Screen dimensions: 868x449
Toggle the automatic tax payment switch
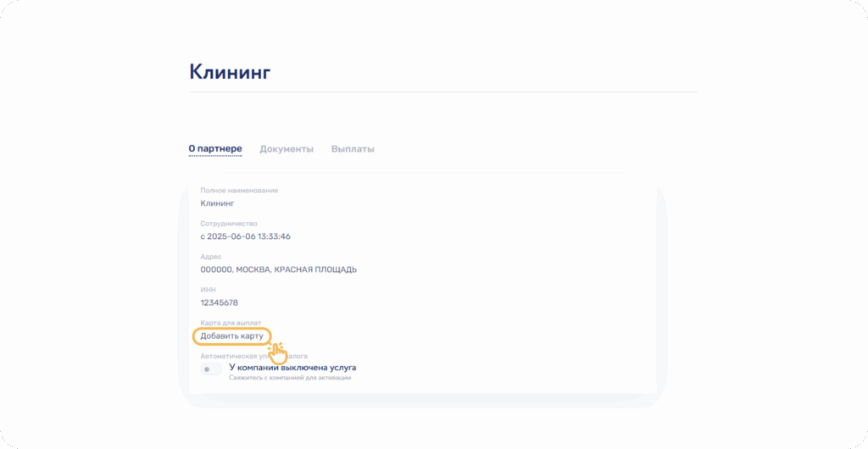(x=211, y=369)
